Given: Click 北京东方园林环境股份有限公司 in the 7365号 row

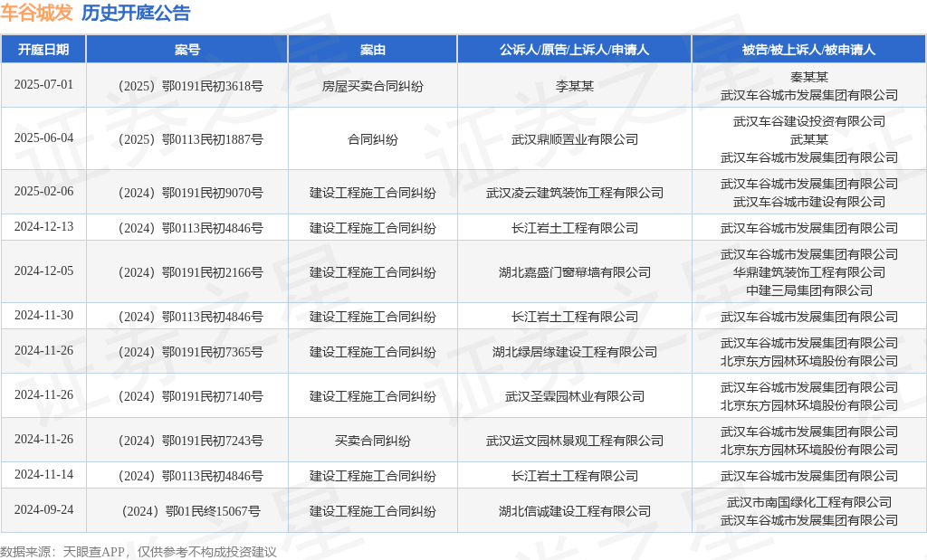Looking at the screenshot, I should click(x=808, y=362).
